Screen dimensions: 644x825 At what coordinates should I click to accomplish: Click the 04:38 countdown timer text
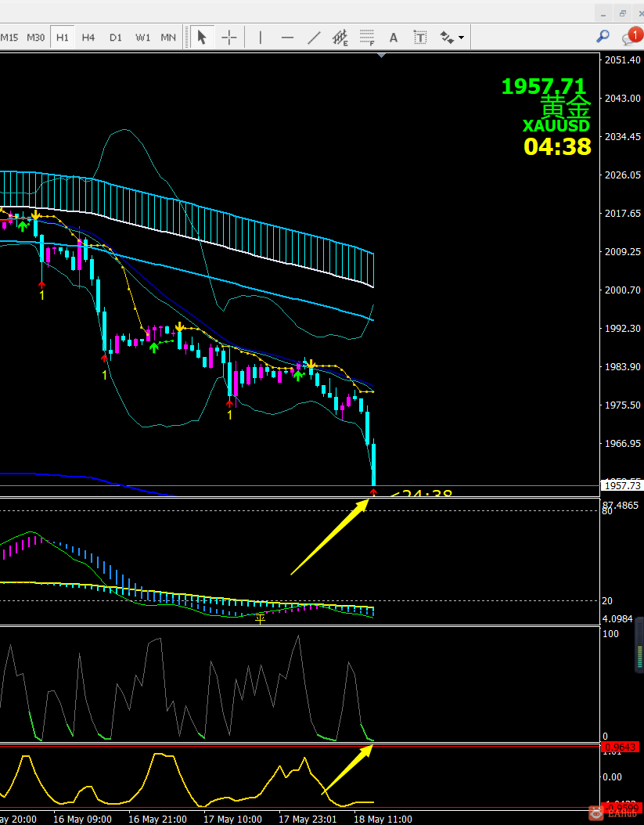tap(557, 146)
